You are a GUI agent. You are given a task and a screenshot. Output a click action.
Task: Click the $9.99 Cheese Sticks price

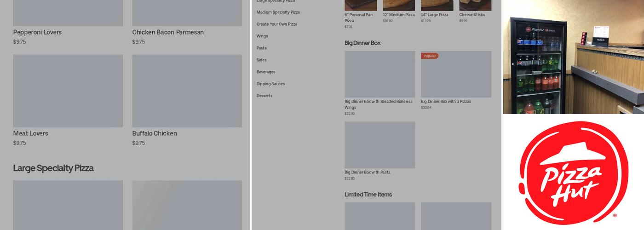pyautogui.click(x=463, y=21)
